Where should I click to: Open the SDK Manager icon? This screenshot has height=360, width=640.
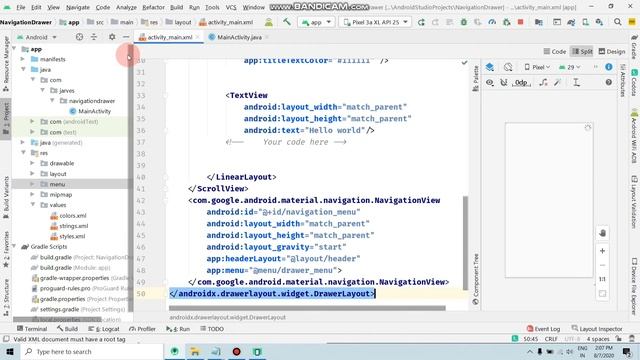click(x=599, y=22)
